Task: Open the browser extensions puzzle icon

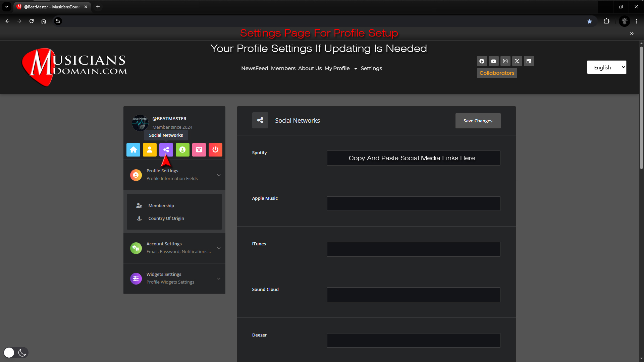Action: 606,21
